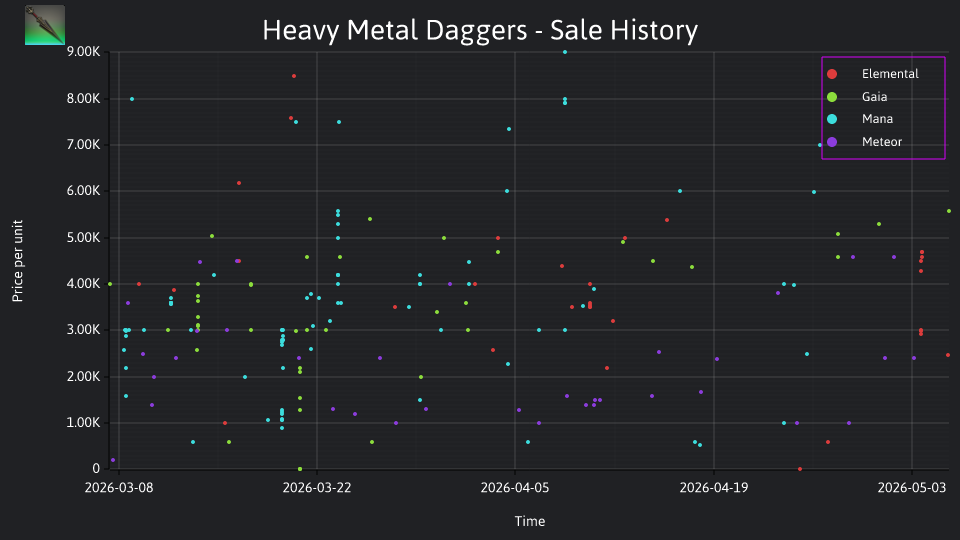Click the 2026-04-05 x-axis date label
Viewport: 960px width, 540px height.
[515, 488]
